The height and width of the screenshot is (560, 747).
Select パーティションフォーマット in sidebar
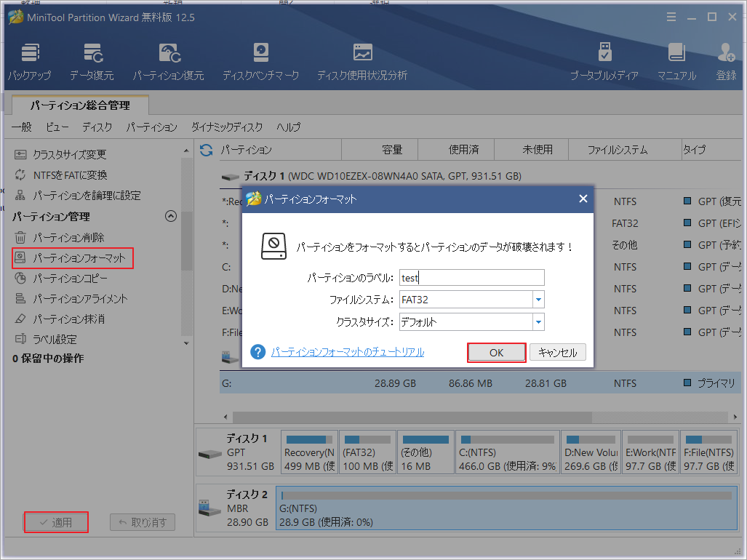point(73,257)
